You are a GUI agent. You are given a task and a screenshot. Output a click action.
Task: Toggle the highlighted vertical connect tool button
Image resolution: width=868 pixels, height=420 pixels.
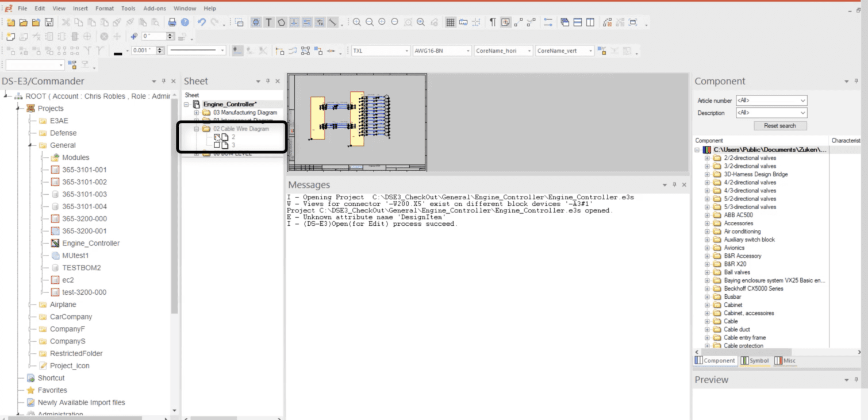point(294,22)
